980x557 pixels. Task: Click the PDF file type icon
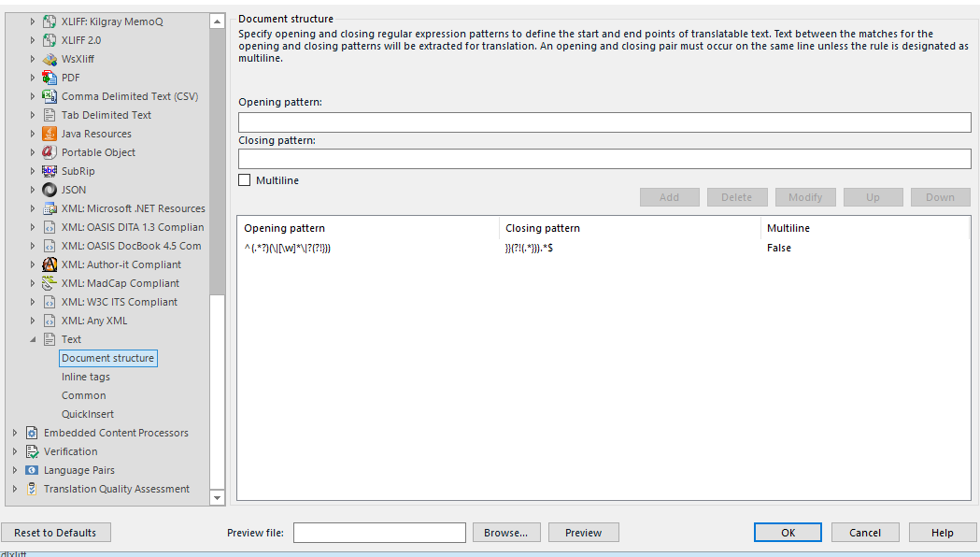50,78
